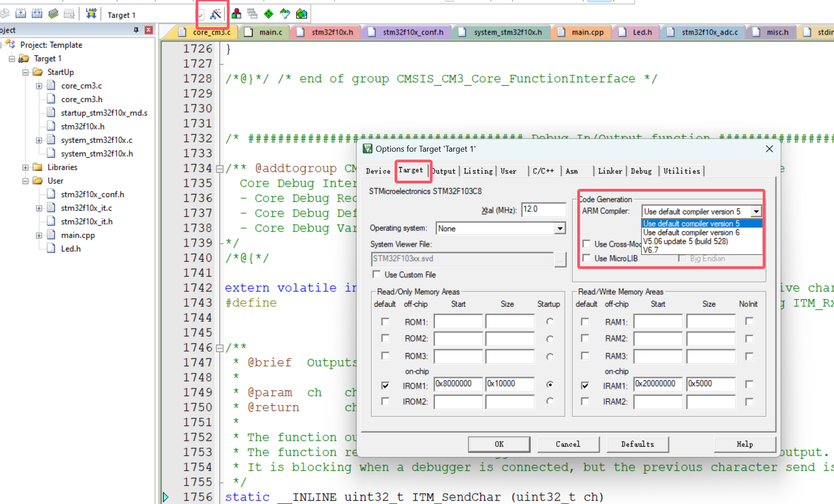This screenshot has width=834, height=504.
Task: Switch to system_stm32f10x.h editor tab
Action: click(x=501, y=32)
